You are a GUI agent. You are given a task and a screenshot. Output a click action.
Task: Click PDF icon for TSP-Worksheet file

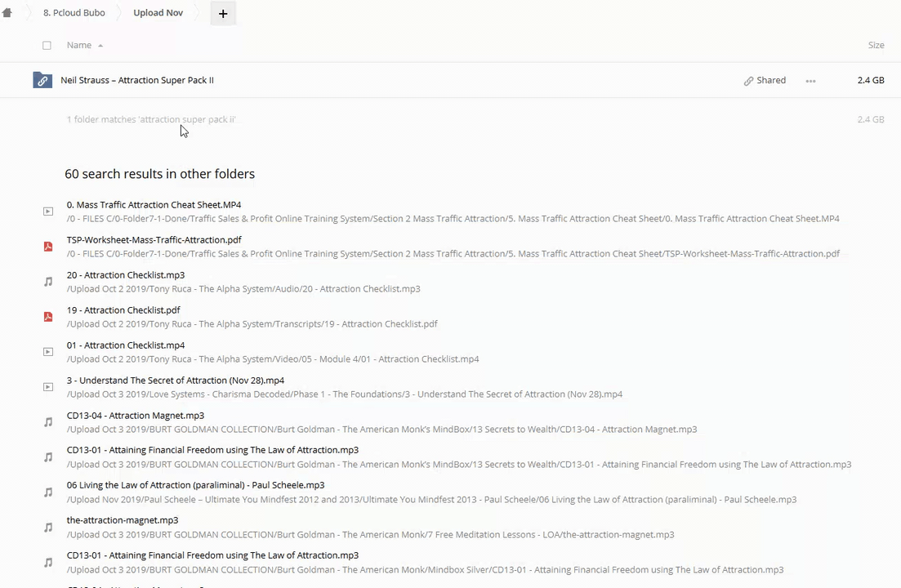(48, 247)
